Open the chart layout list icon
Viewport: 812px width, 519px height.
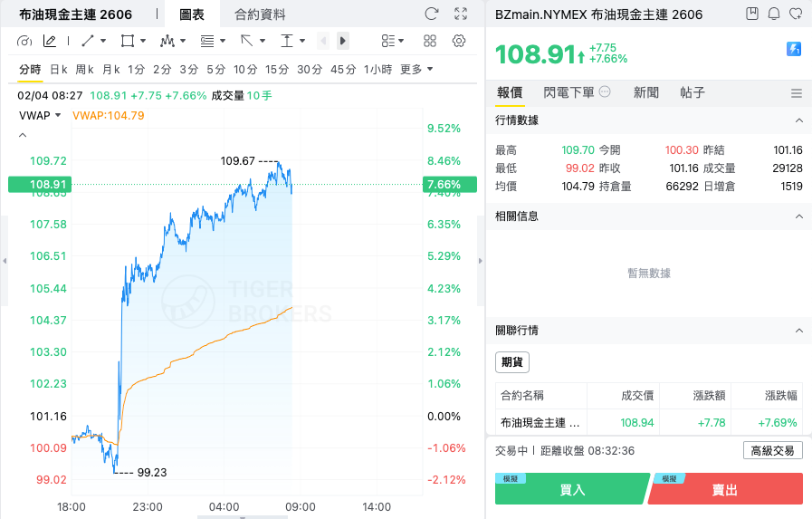[387, 41]
